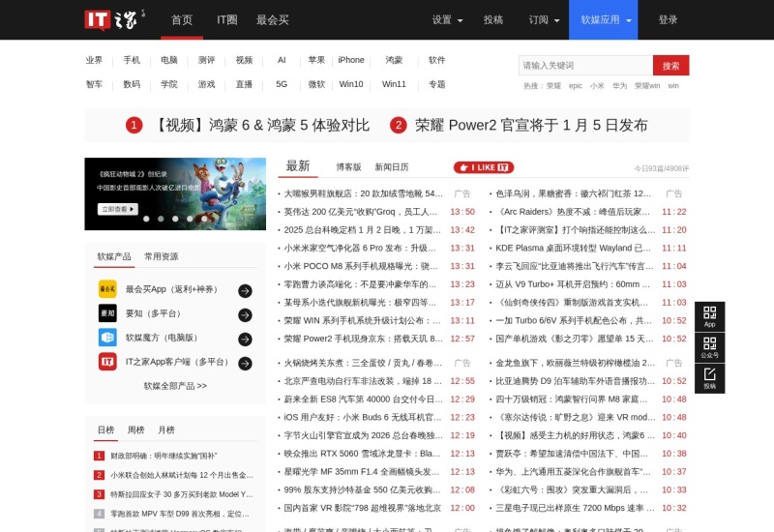Go to 首页 tab in the header
Image resolution: width=774 pixels, height=532 pixels.
click(182, 19)
